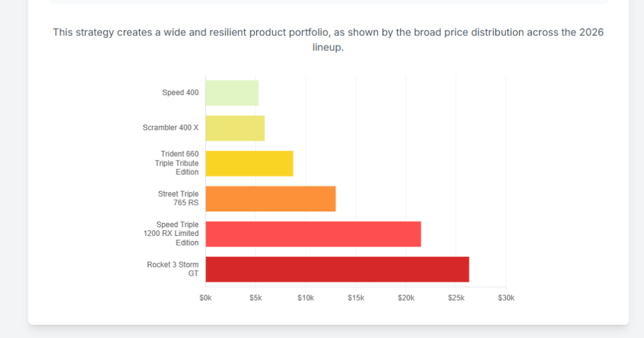644x338 pixels.
Task: Click the $15k axis tick label
Action: (355, 298)
